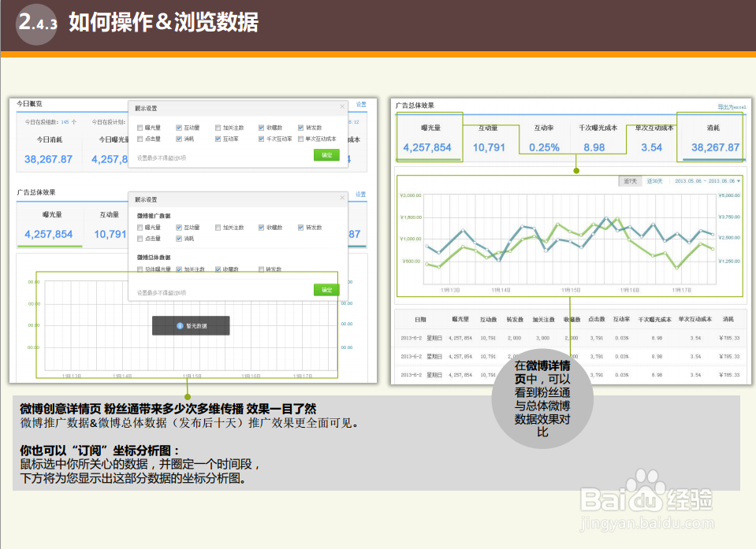Click the info icon in 暂无数据 notice
756x549 pixels.
[180, 326]
